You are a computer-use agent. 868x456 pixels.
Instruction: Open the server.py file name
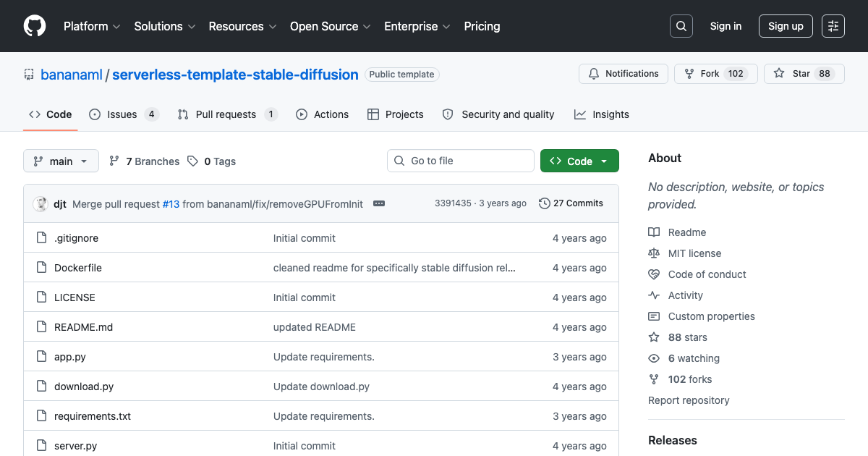[75, 446]
